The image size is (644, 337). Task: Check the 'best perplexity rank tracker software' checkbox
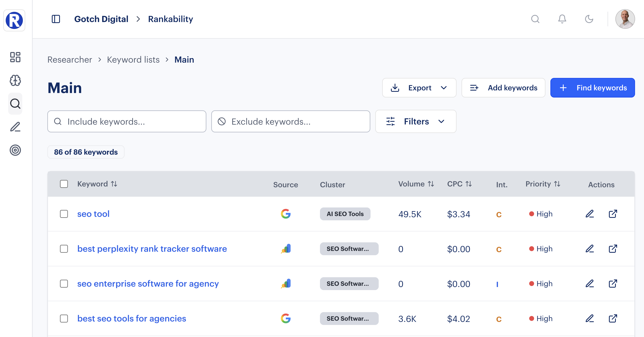(64, 249)
